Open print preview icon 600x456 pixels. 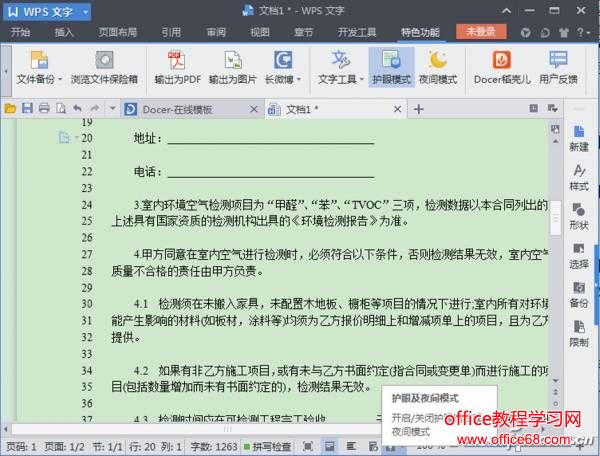click(x=61, y=109)
